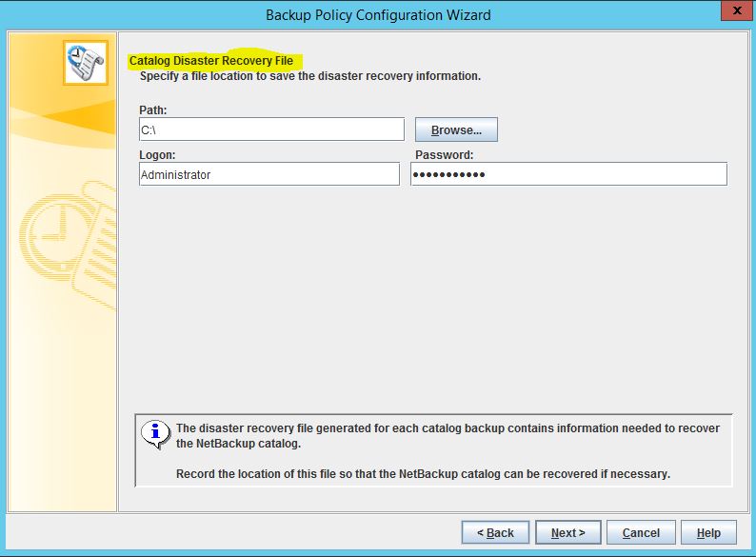756x557 pixels.
Task: Select the Logon field with Administrator
Action: tap(269, 173)
